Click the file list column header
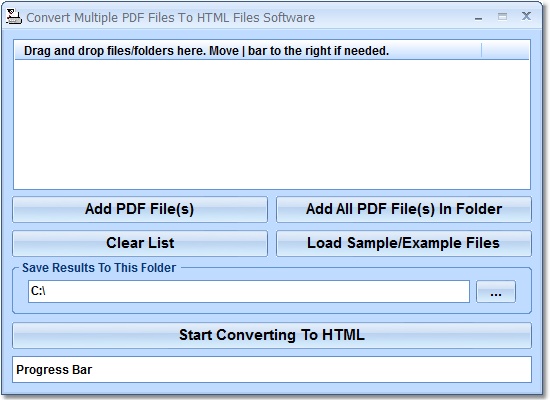 click(248, 51)
